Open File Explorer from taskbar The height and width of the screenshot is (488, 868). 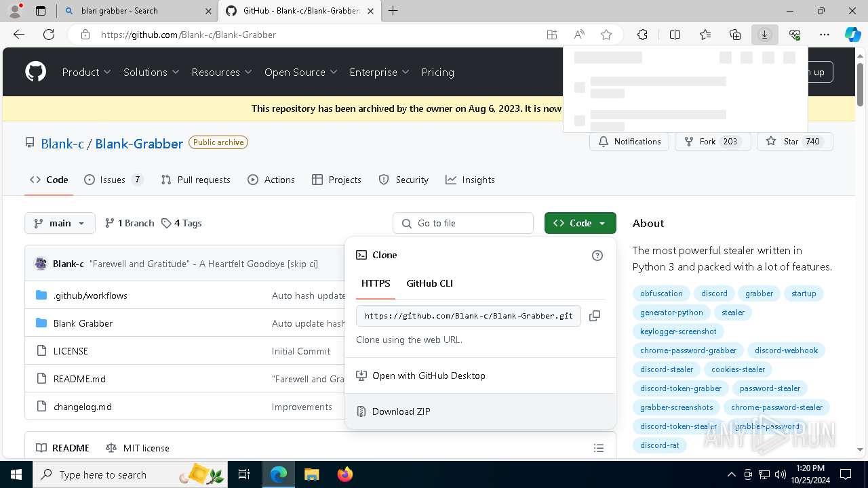pyautogui.click(x=311, y=474)
